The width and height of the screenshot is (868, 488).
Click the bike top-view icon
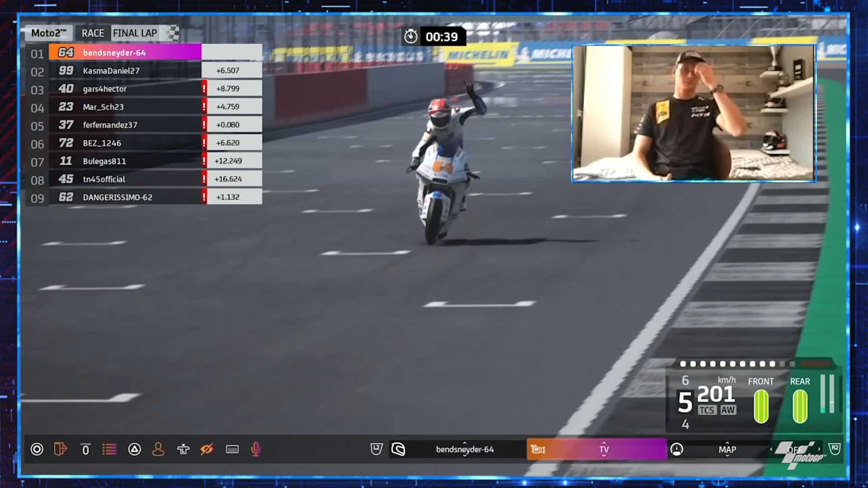click(x=183, y=449)
